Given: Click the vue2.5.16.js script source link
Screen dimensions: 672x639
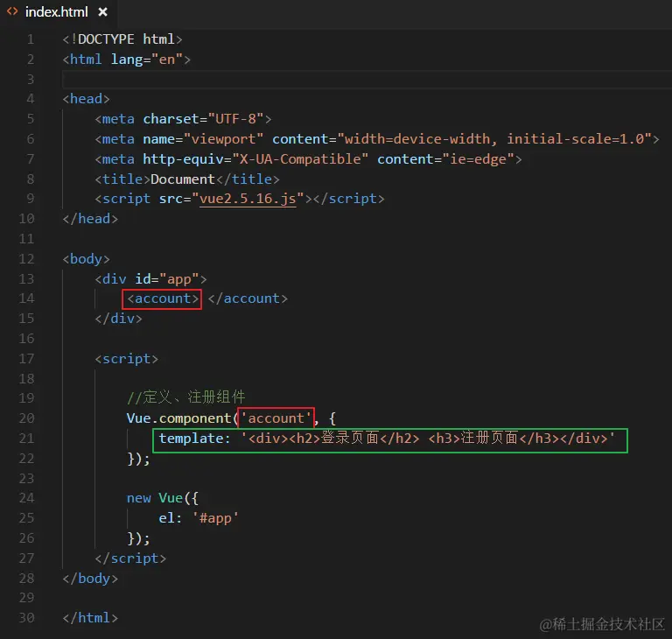Looking at the screenshot, I should pos(248,199).
